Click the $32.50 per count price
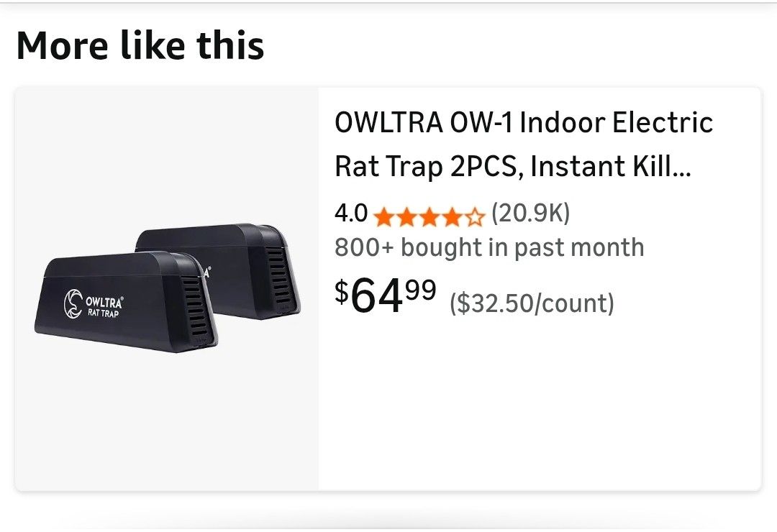Screen dimensions: 777x532 (532, 303)
